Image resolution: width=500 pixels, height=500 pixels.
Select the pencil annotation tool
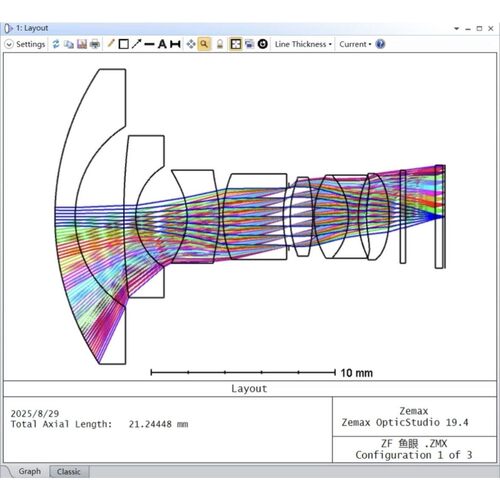click(x=111, y=44)
